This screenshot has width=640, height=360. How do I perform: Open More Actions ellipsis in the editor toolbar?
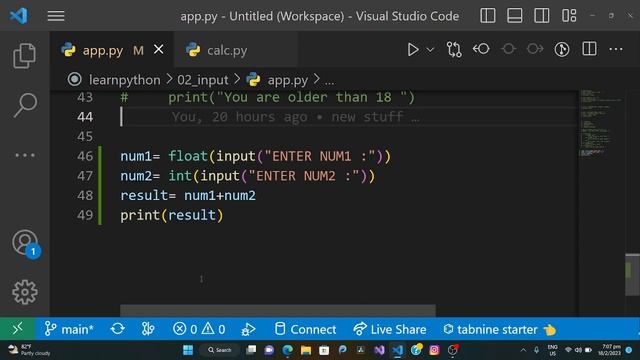click(616, 49)
